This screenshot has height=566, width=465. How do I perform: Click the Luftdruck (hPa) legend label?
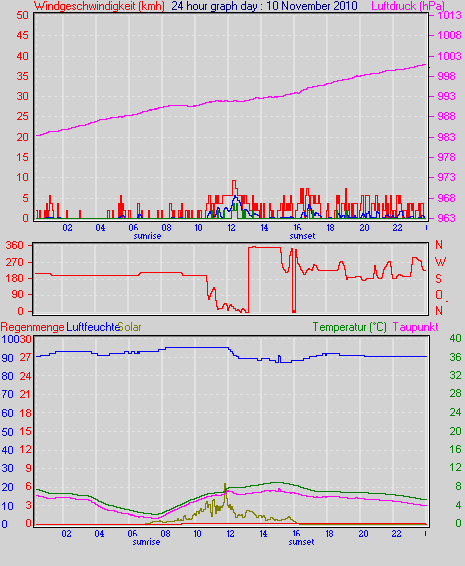tap(408, 6)
